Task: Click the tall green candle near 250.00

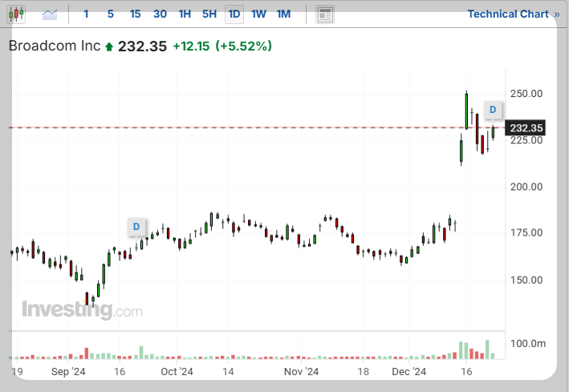Action: (466, 111)
